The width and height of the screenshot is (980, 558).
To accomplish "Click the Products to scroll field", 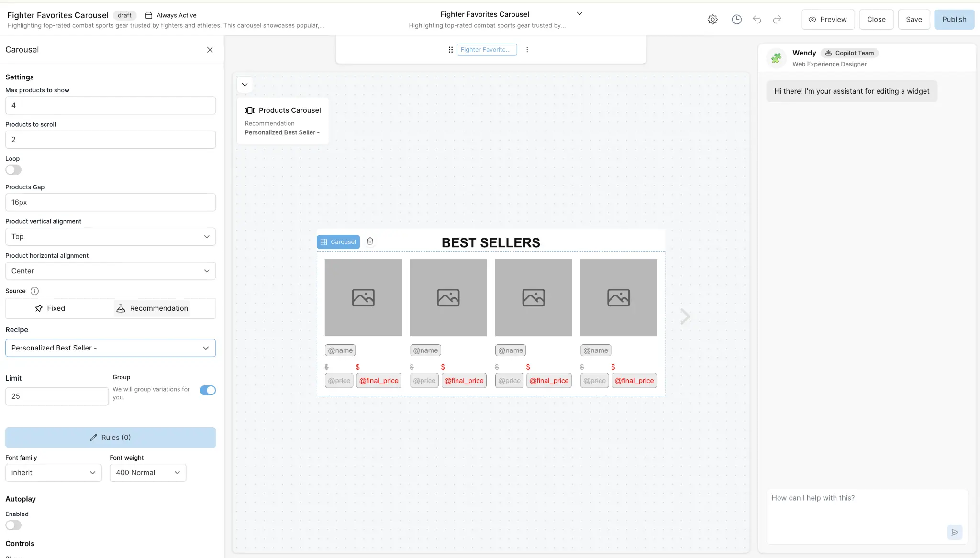I will click(111, 140).
